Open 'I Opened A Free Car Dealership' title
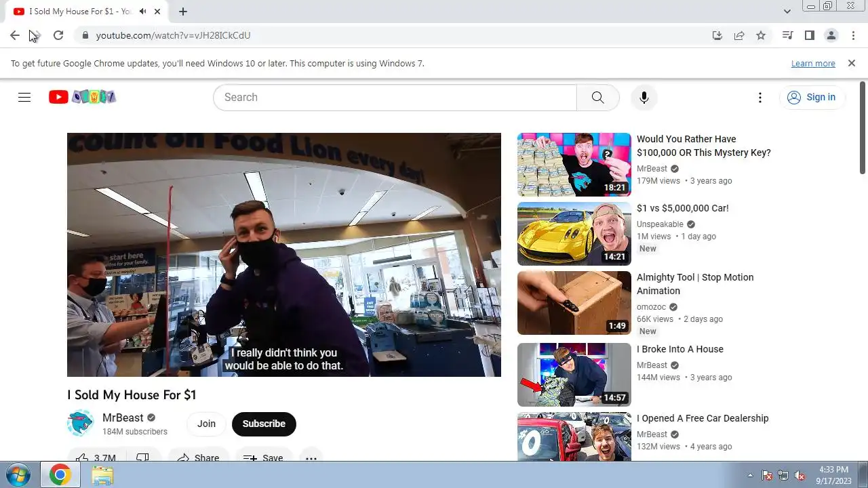This screenshot has width=868, height=488. coord(703,418)
